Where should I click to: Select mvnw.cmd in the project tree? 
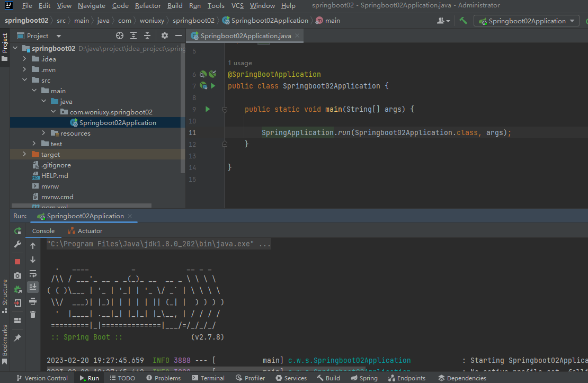[57, 197]
